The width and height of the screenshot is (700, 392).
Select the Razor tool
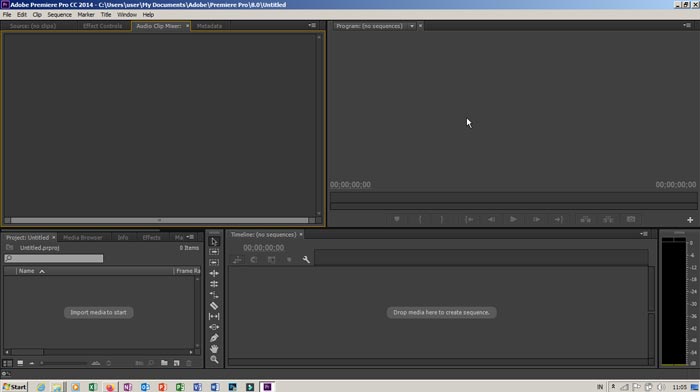(214, 306)
